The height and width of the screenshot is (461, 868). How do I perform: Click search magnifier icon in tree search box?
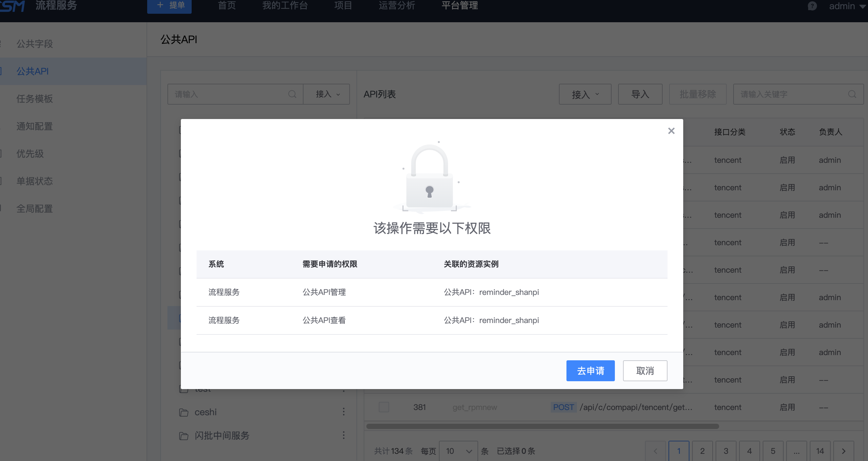coord(292,94)
